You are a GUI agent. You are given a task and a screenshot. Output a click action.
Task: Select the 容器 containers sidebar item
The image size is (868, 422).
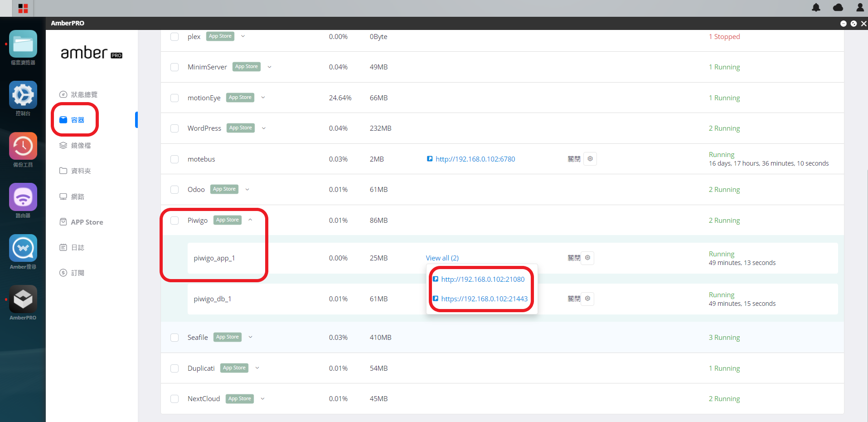pyautogui.click(x=72, y=120)
